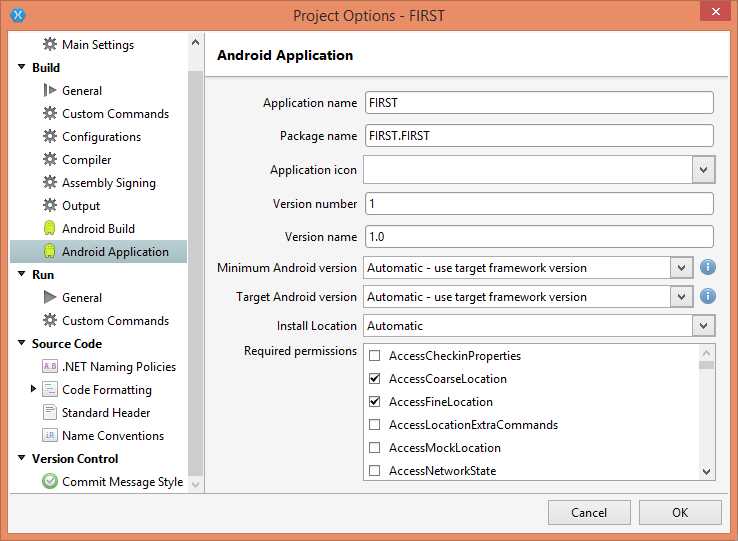Open Assembly Signing settings
The width and height of the screenshot is (738, 541).
tap(109, 183)
